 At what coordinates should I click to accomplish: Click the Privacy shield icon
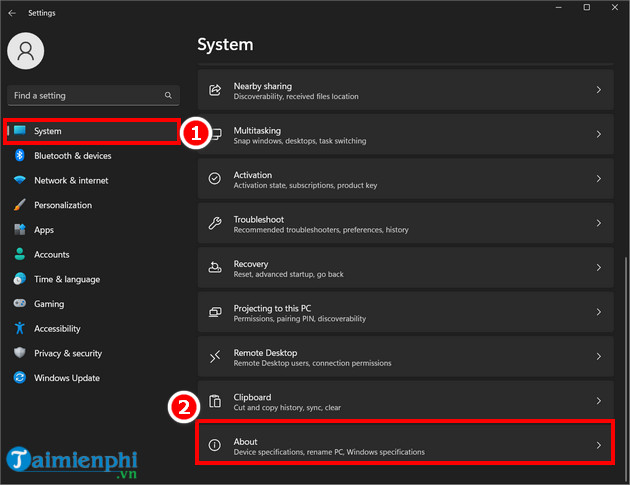coord(20,353)
